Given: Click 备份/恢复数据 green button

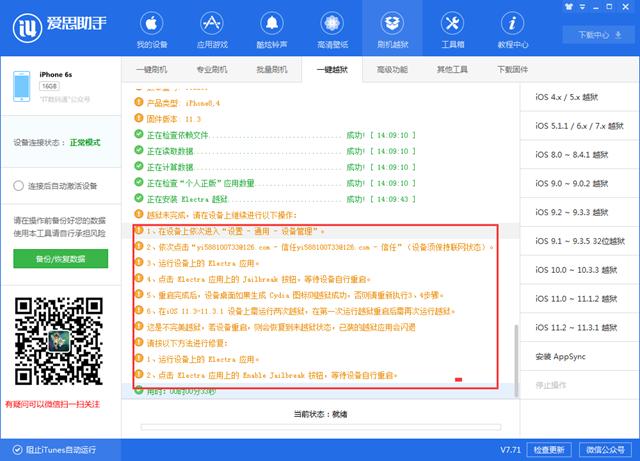Looking at the screenshot, I should pyautogui.click(x=60, y=258).
